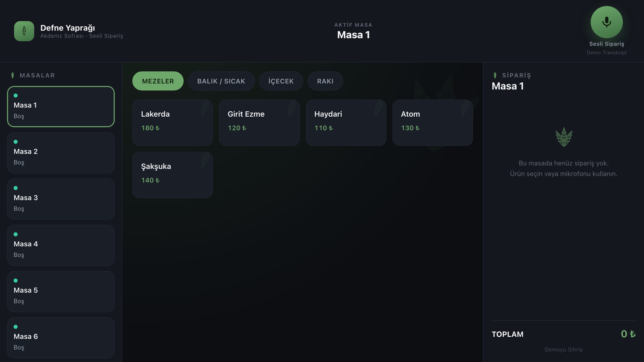Select Masa 3 in the tables list

click(61, 199)
